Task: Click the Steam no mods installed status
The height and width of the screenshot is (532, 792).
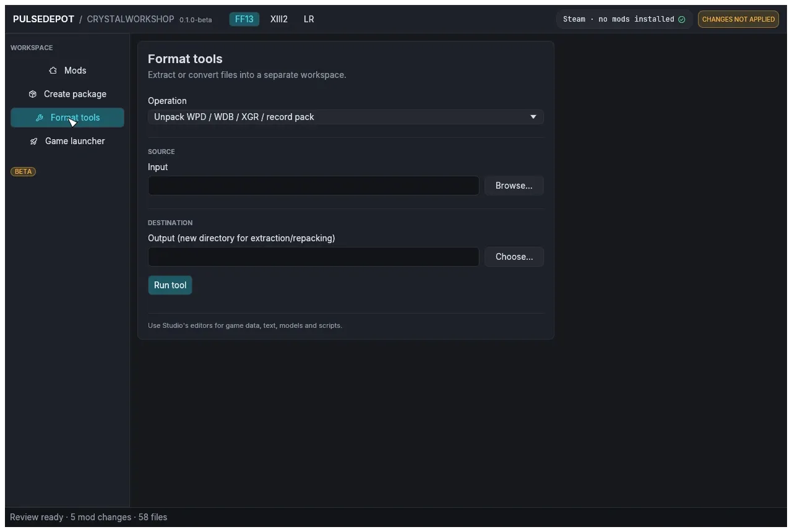Action: pos(624,19)
